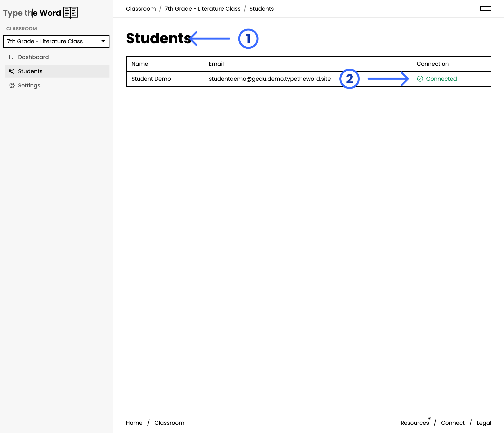Screen dimensions: 504x433
Task: Click the Students page heading
Action: click(x=158, y=38)
